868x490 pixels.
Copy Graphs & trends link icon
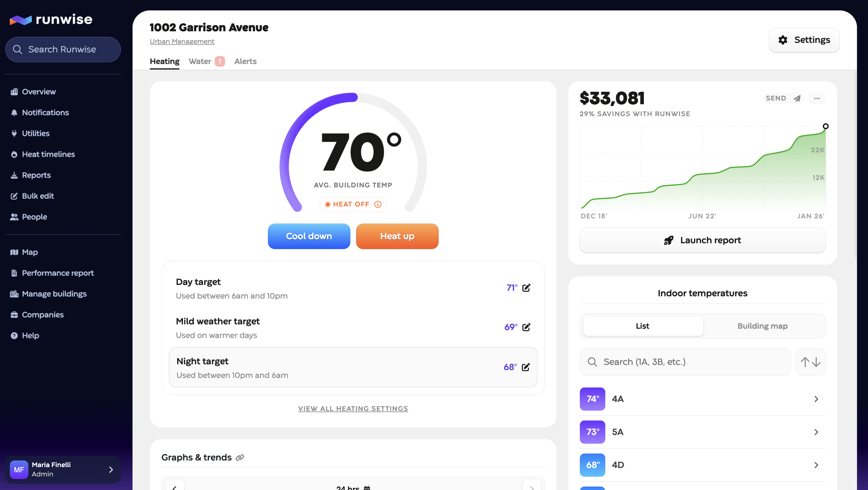point(240,457)
